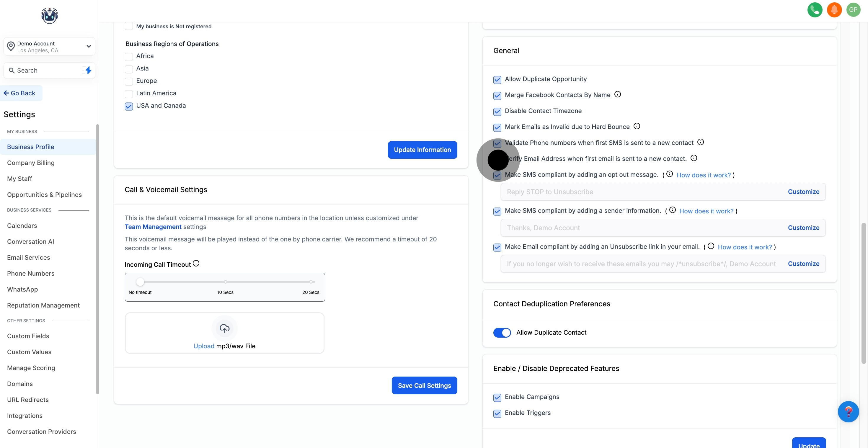This screenshot has width=868, height=448.
Task: Check the Europe region checkbox
Action: tap(129, 81)
